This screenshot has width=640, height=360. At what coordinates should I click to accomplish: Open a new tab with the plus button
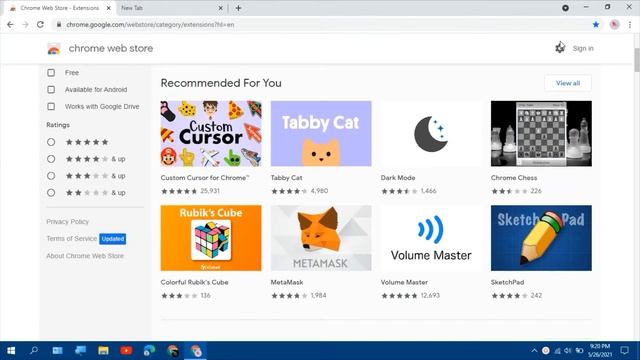coord(238,8)
